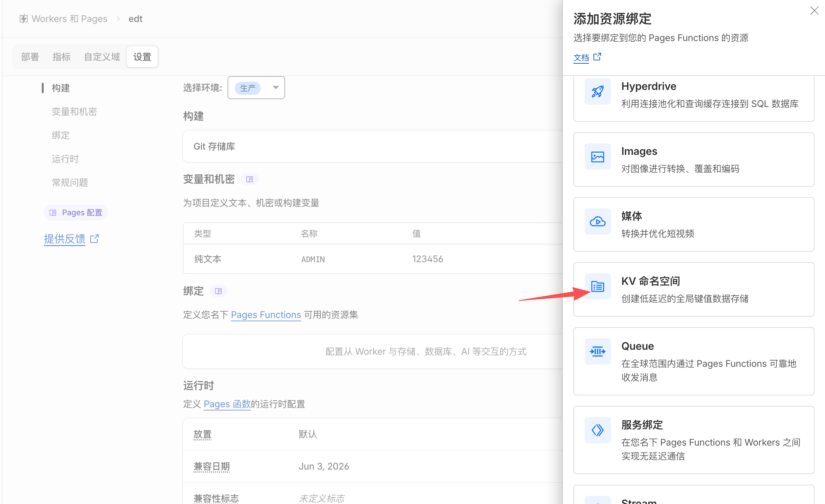Switch to the 自定义域 tab
The width and height of the screenshot is (825, 504).
(102, 57)
